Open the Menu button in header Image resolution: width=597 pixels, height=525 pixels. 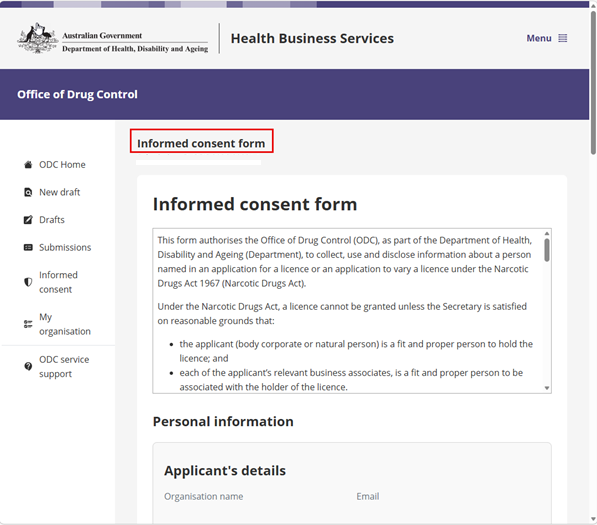coord(546,38)
